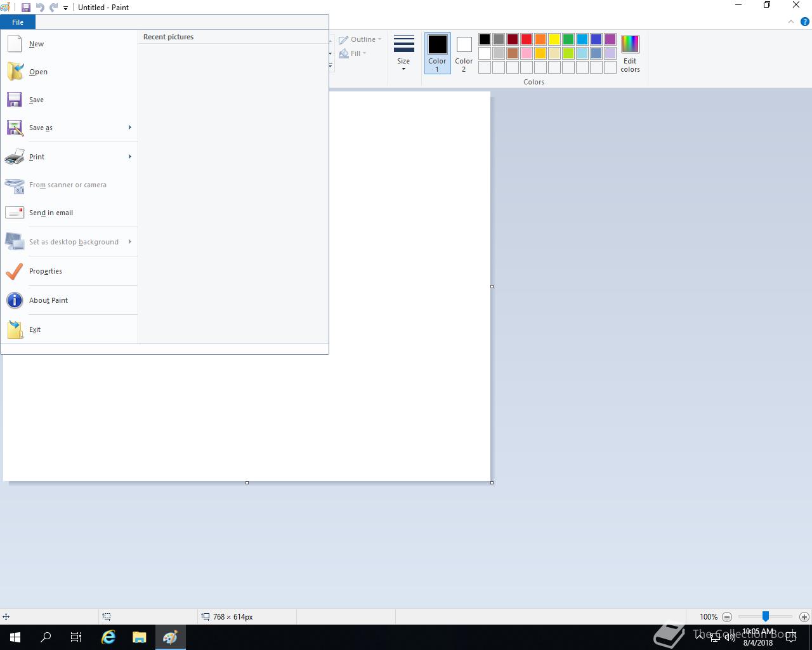Click the canvas right-edge resize handle
This screenshot has width=812, height=650.
(492, 286)
